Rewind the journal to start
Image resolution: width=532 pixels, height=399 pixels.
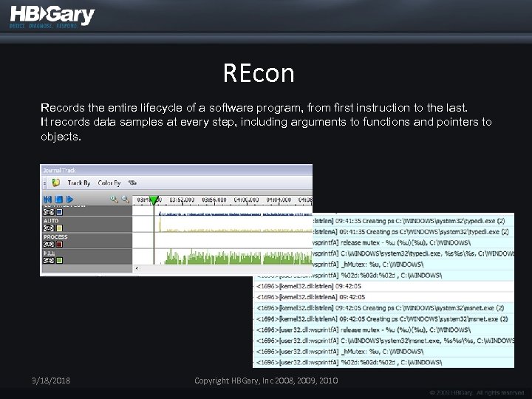pyautogui.click(x=47, y=199)
